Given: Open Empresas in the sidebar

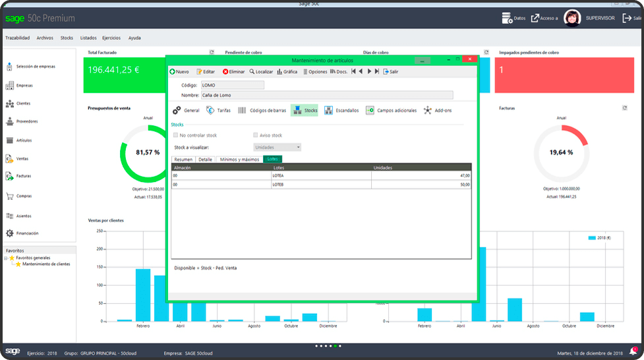Looking at the screenshot, I should pyautogui.click(x=19, y=86).
